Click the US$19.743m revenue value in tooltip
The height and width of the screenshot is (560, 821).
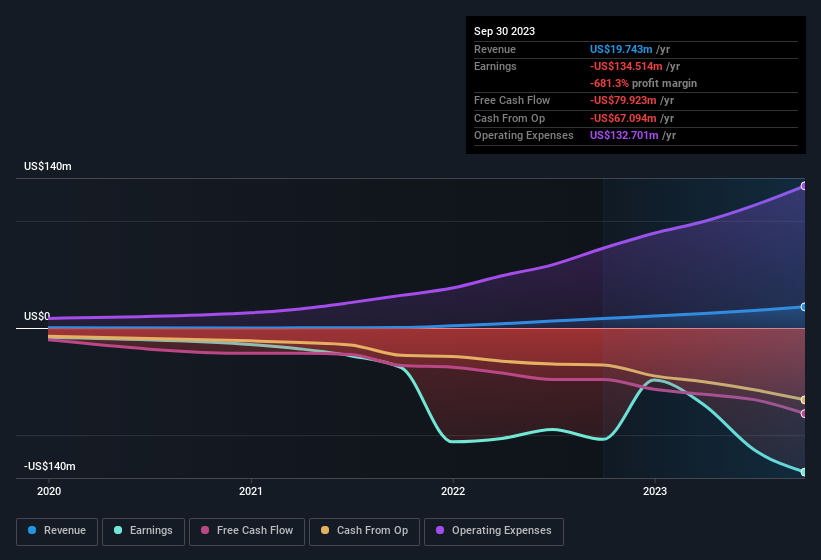pyautogui.click(x=621, y=49)
